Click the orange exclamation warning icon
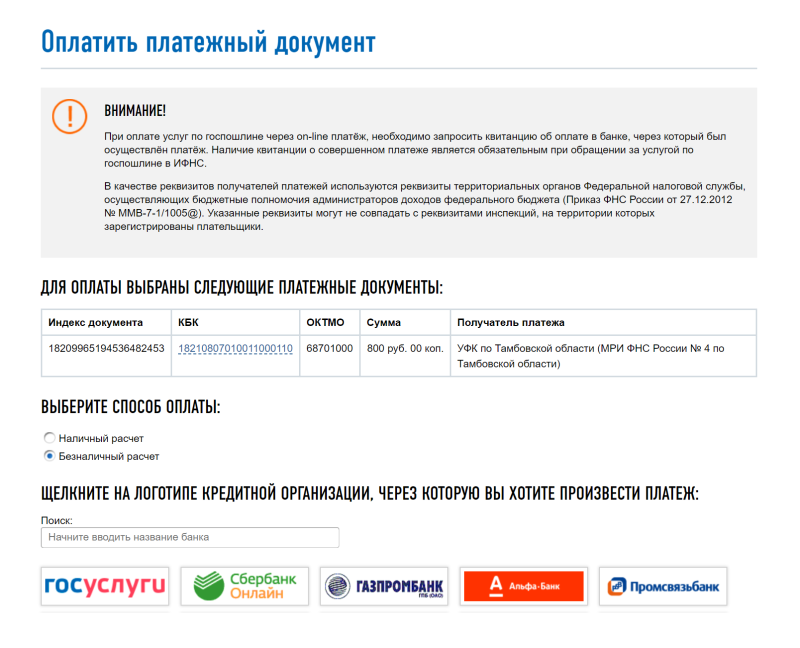This screenshot has width=800, height=648. (x=69, y=116)
